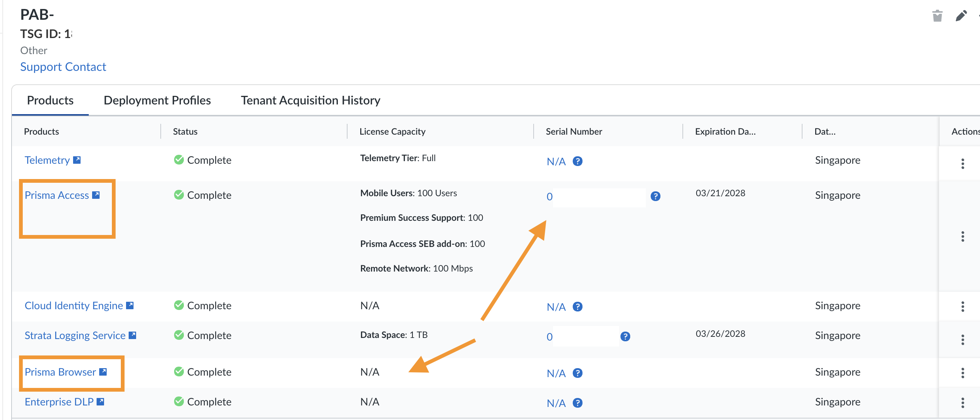Switch to the Tenant Acquisition History tab

tap(310, 100)
